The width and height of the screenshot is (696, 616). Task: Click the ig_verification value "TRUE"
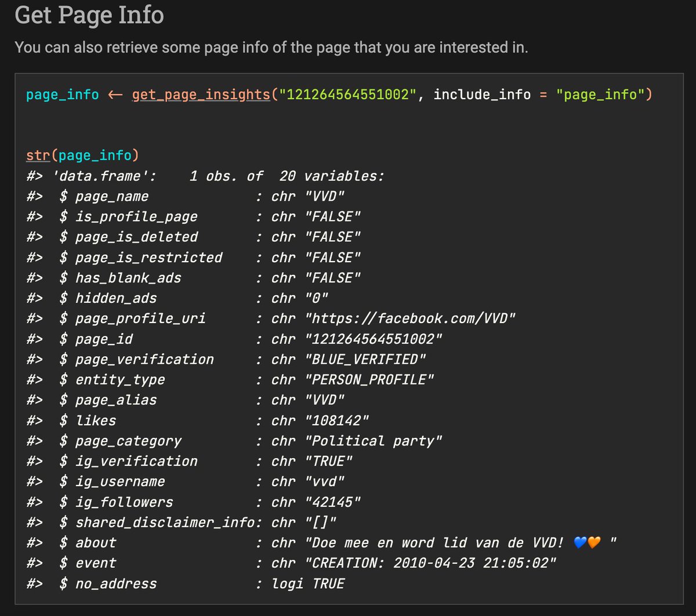329,461
